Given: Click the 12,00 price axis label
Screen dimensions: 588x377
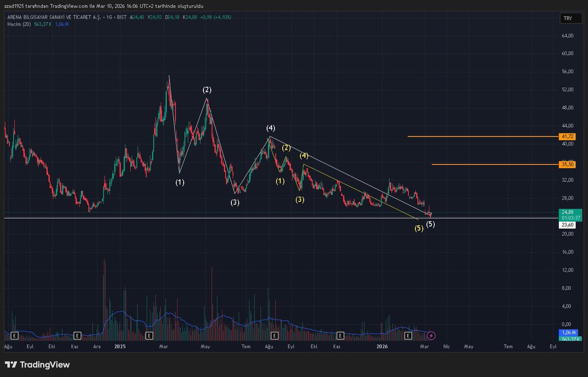Looking at the screenshot, I should (567, 270).
